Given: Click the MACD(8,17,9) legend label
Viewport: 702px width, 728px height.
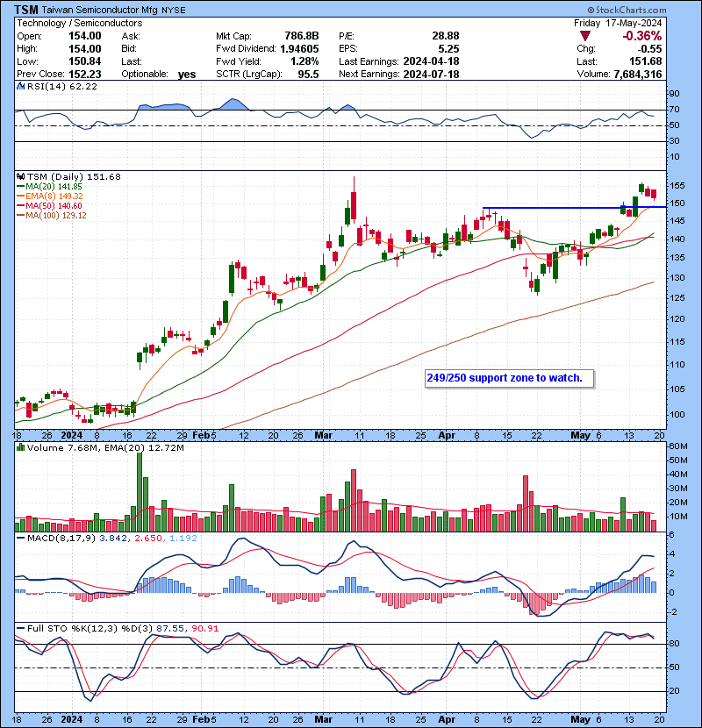Looking at the screenshot, I should 61,538.
